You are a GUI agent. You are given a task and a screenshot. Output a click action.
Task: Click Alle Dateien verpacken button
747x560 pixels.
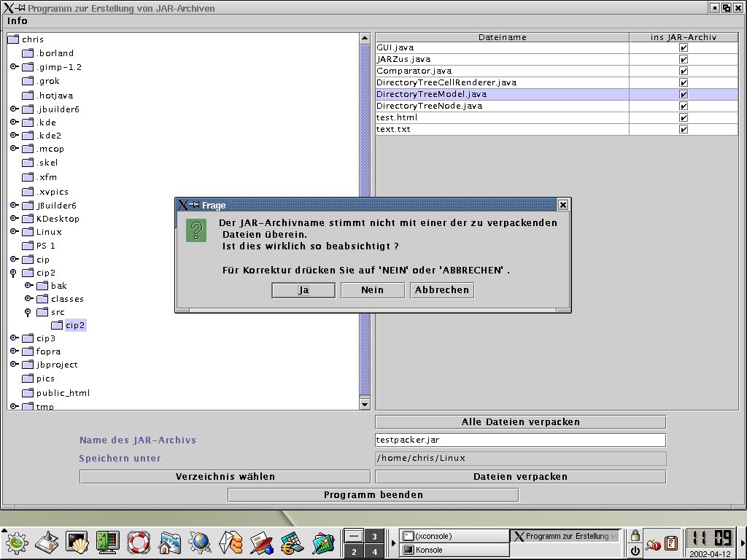coord(521,422)
